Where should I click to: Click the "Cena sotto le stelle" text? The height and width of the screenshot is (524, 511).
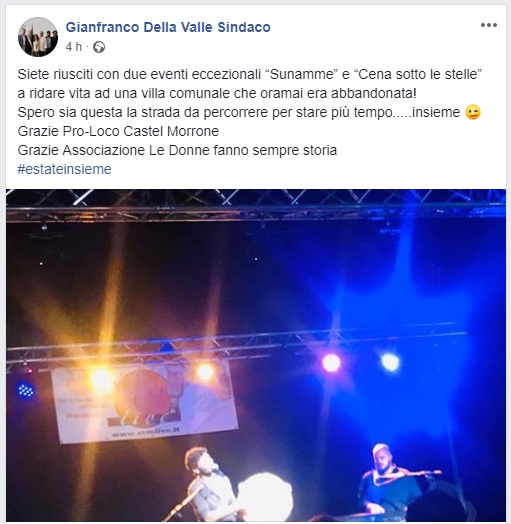[419, 74]
